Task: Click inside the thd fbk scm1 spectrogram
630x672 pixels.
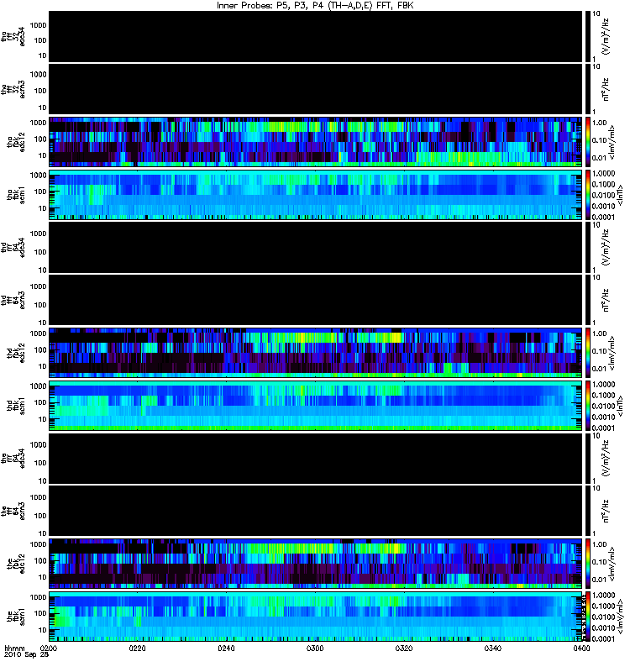Action: [316, 406]
